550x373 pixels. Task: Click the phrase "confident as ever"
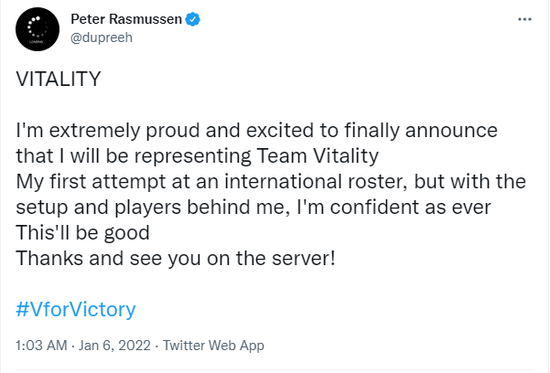[x=410, y=207]
